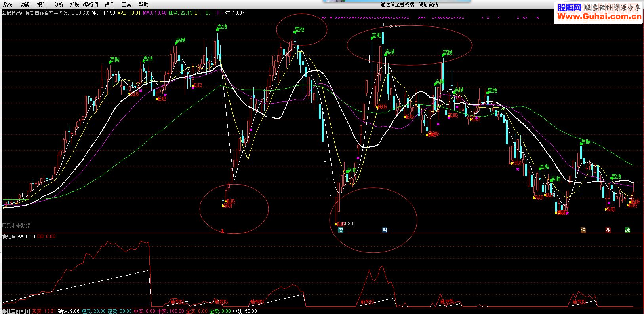Click the 海欣食品 title bar text
This screenshot has width=644, height=314.
click(429, 4)
